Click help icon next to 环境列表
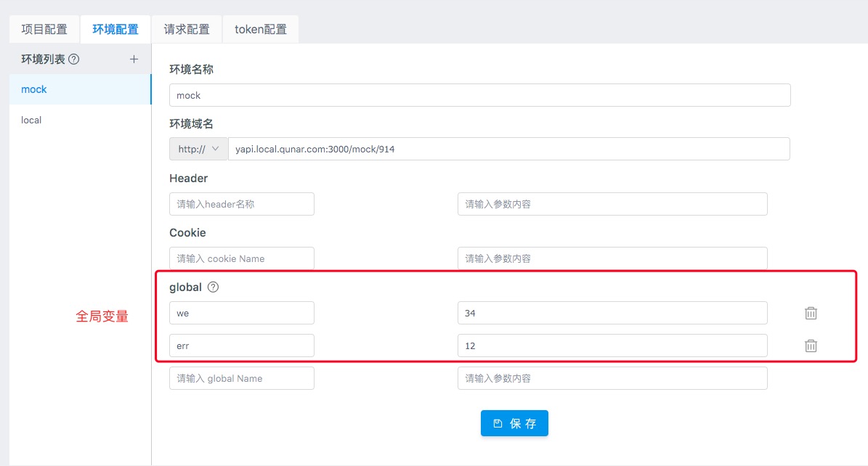This screenshot has width=868, height=466. pos(73,60)
